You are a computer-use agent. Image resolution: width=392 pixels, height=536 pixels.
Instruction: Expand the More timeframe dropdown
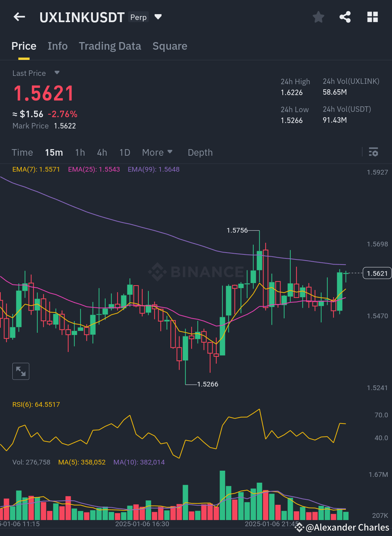pos(157,152)
